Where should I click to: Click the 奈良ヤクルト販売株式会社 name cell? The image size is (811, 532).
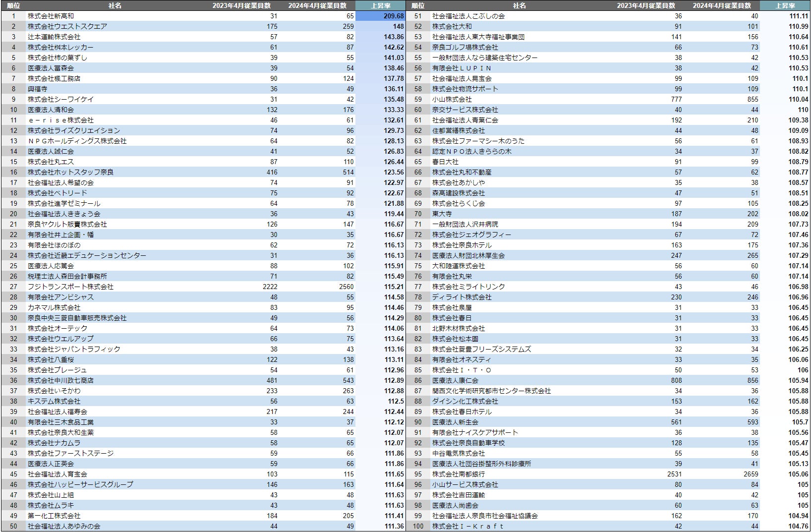(x=67, y=224)
